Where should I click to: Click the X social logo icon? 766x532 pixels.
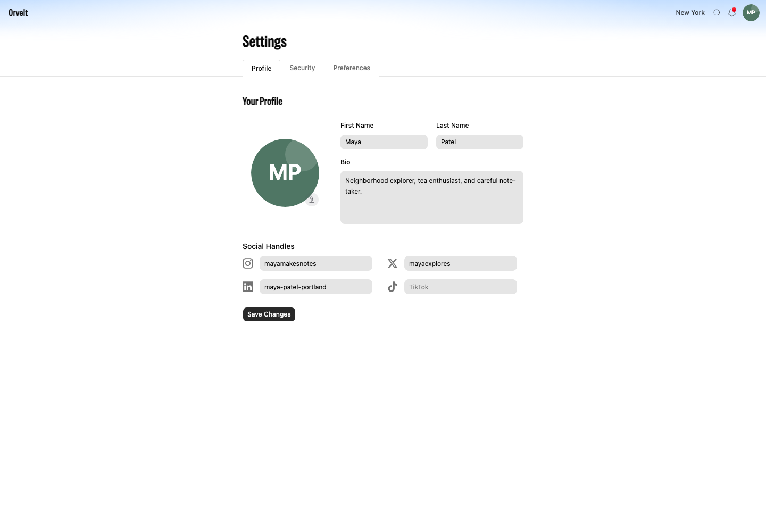[x=393, y=263]
